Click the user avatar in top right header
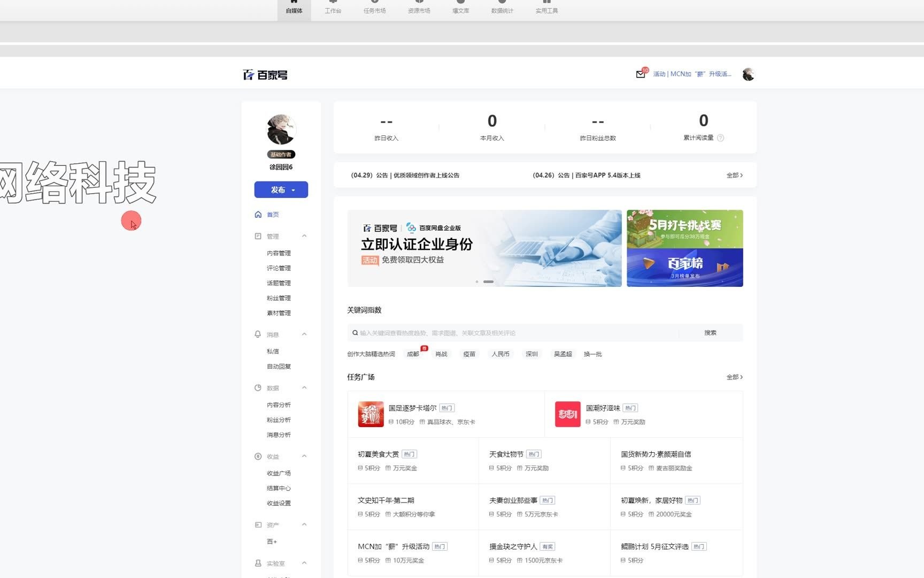The width and height of the screenshot is (924, 578). point(748,74)
